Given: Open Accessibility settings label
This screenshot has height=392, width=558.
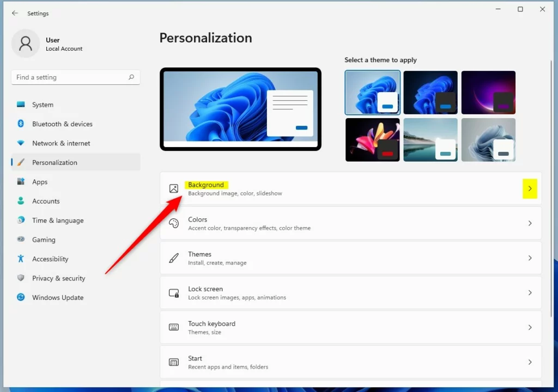Looking at the screenshot, I should 50,259.
